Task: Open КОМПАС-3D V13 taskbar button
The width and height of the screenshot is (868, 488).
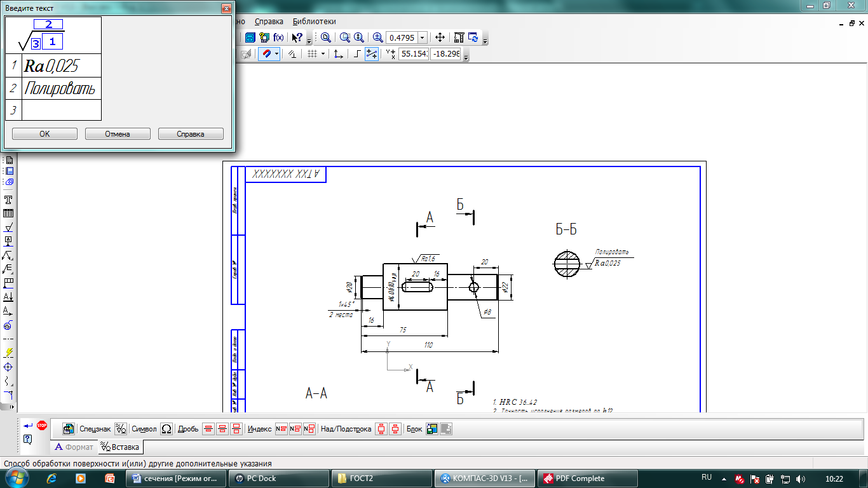Action: click(x=486, y=478)
